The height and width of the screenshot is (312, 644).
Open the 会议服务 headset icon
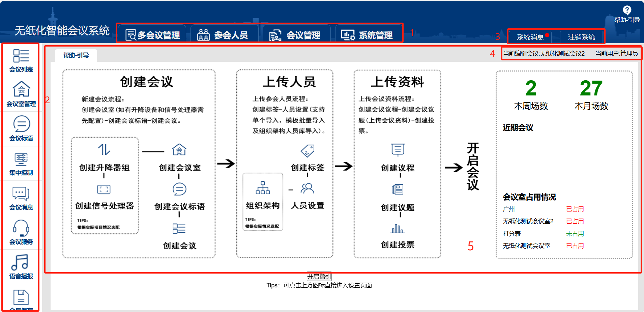point(21,228)
